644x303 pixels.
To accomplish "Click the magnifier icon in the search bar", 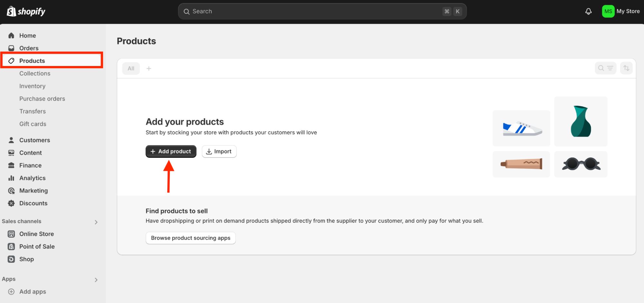I will (186, 12).
